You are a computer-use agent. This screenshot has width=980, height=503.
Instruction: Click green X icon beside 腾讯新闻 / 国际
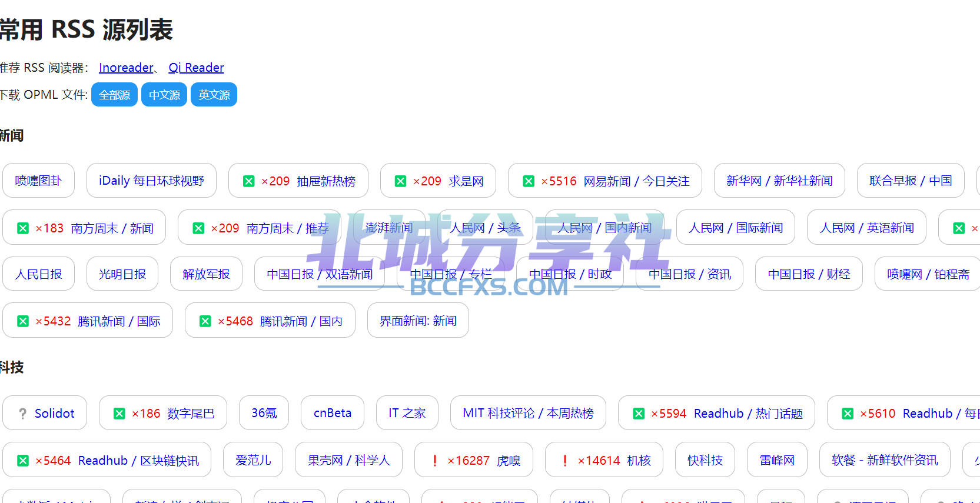coord(23,321)
